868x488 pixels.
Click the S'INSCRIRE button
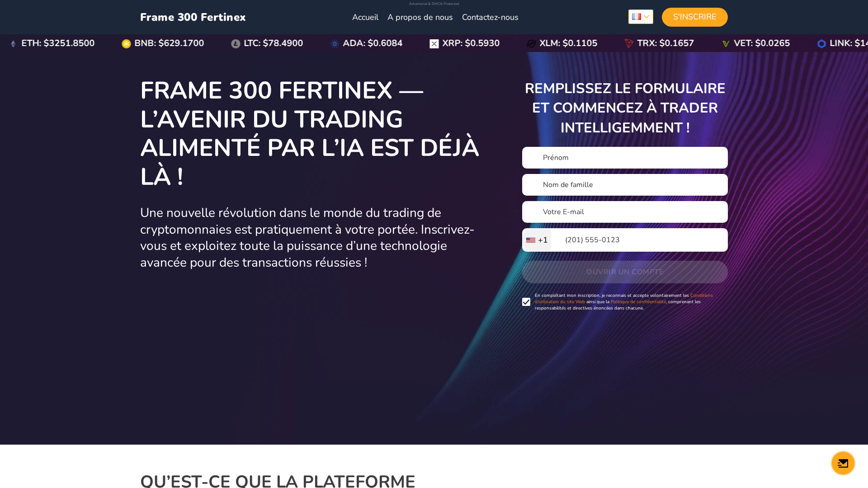695,17
